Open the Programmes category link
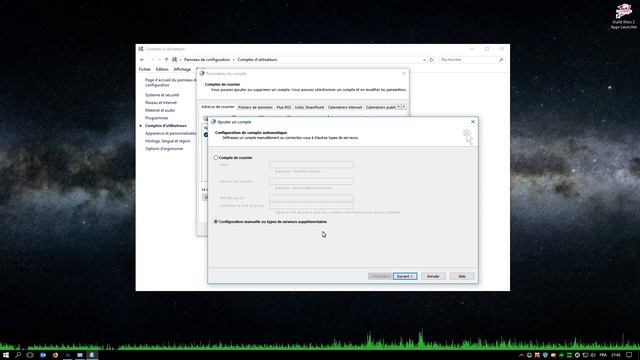The image size is (640, 360). [156, 118]
